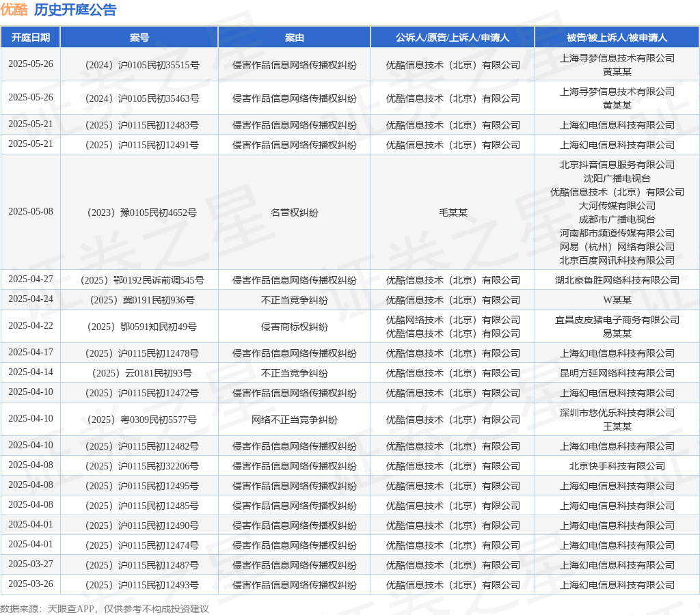Click the 公诉人/原告/上诉人/申请人 header

pyautogui.click(x=453, y=38)
